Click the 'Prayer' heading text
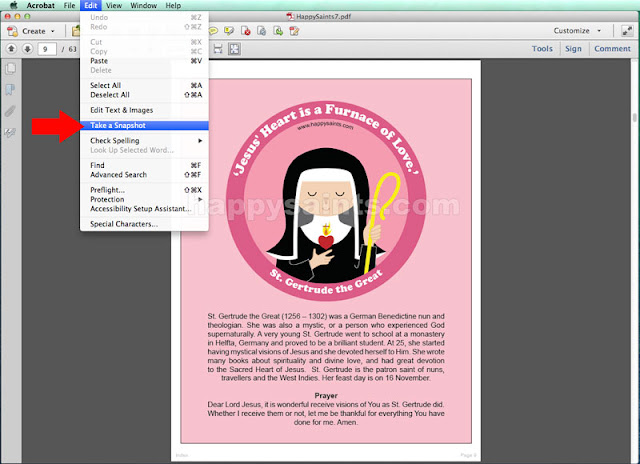 click(326, 395)
